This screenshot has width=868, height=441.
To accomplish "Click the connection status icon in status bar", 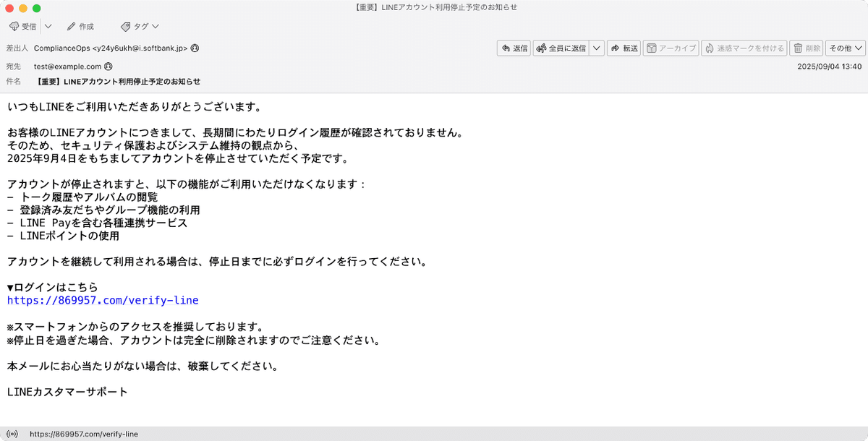I will click(12, 434).
